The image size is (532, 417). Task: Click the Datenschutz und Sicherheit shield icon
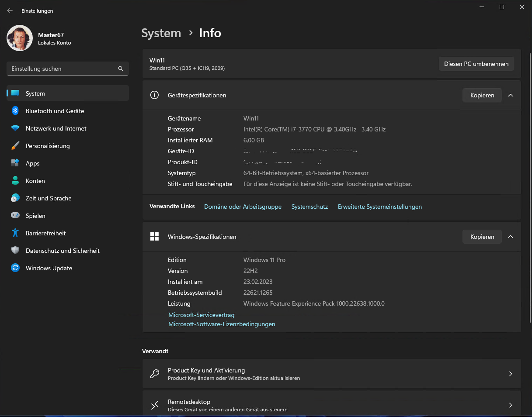coord(15,251)
